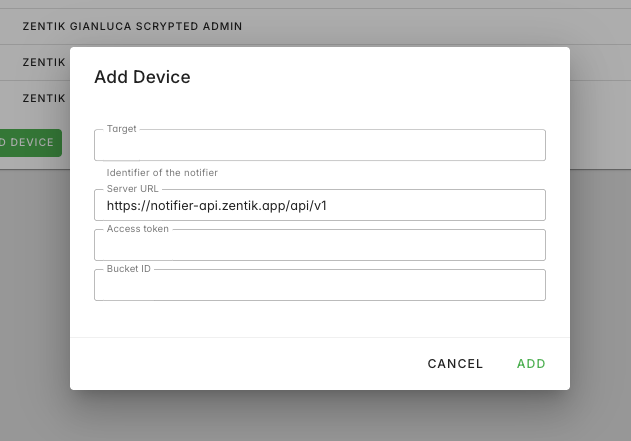631x441 pixels.
Task: Click the partially hidden green Add Device button
Action: point(30,142)
